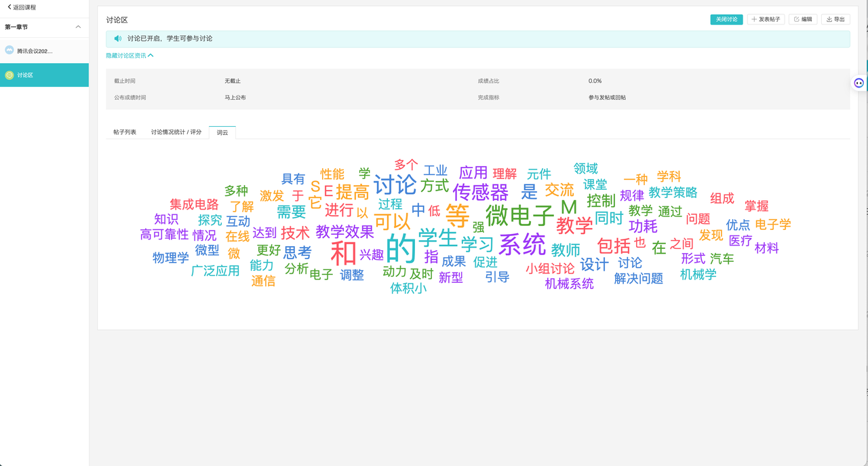Click the purple word 系统 in cloud
Viewport: 868px width, 466px height.
click(x=521, y=244)
